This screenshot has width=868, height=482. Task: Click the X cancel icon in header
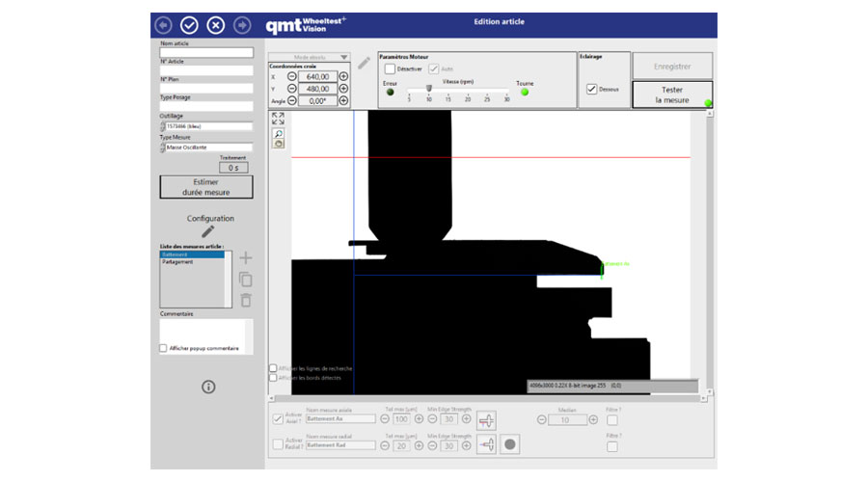coord(215,25)
